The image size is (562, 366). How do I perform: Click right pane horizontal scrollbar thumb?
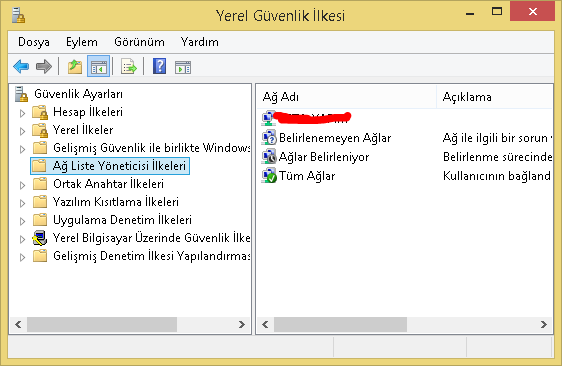click(x=340, y=324)
